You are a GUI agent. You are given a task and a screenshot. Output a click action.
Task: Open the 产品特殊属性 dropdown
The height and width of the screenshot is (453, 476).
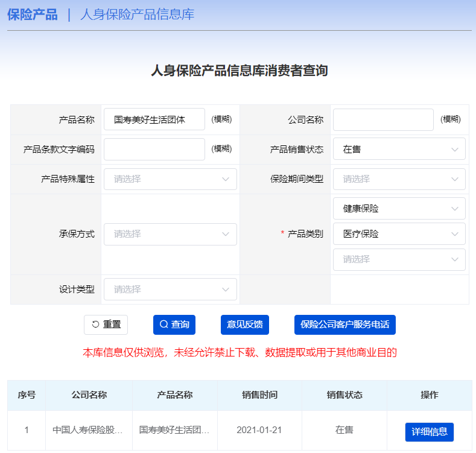(170, 179)
